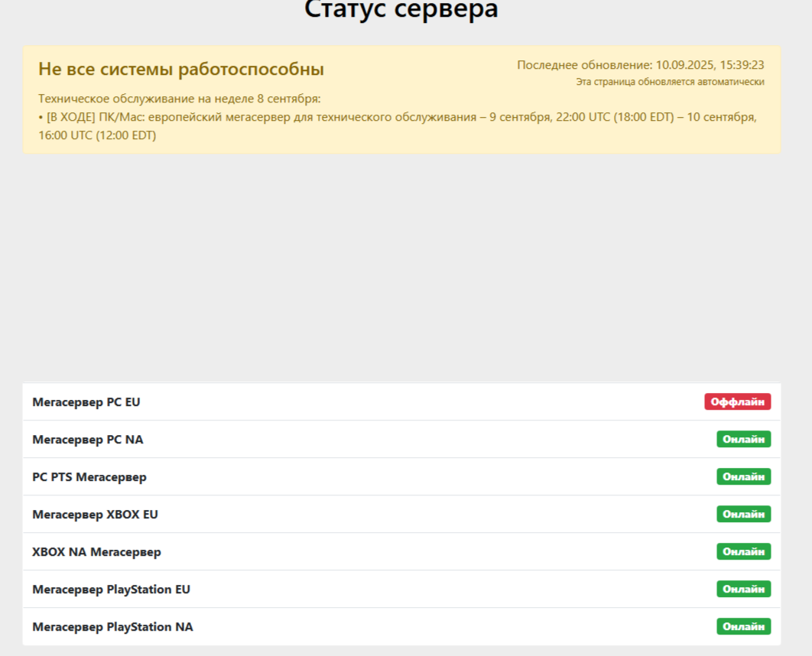Click the Не все системы работоспособны heading
This screenshot has height=656, width=812.
coord(181,70)
